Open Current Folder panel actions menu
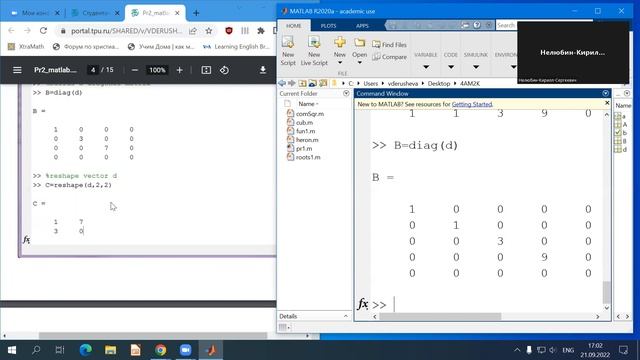 click(x=346, y=93)
